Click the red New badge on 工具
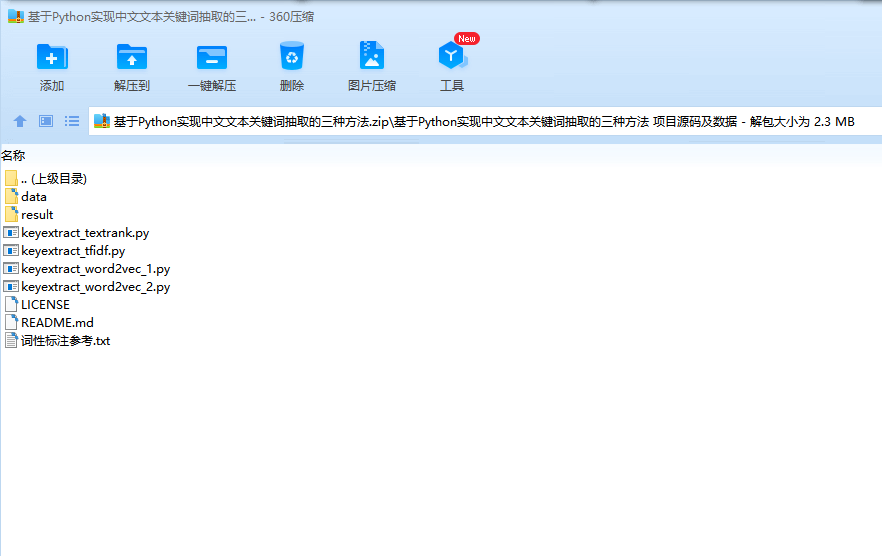 coord(467,38)
